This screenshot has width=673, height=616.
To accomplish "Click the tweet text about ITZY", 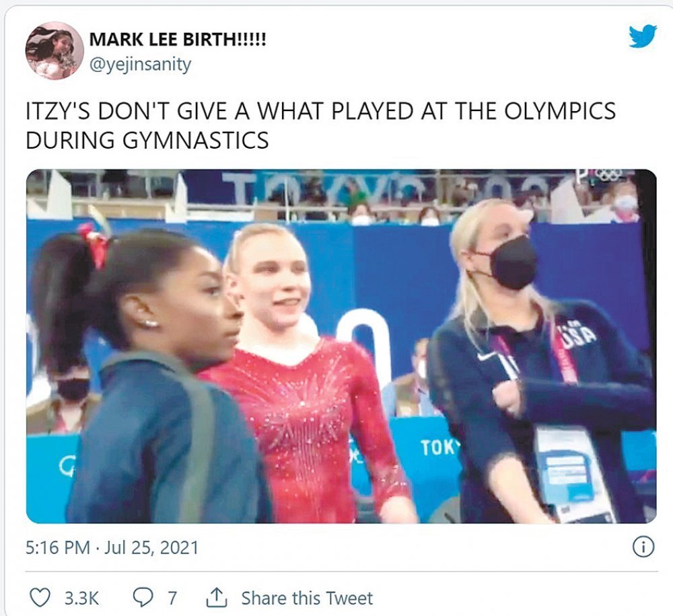I will pyautogui.click(x=320, y=125).
